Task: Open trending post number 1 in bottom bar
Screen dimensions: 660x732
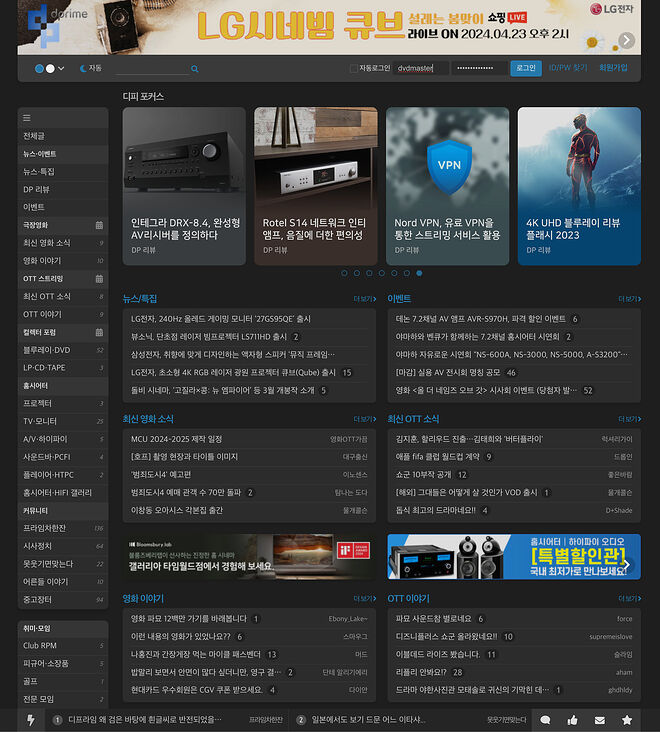Action: [145, 720]
